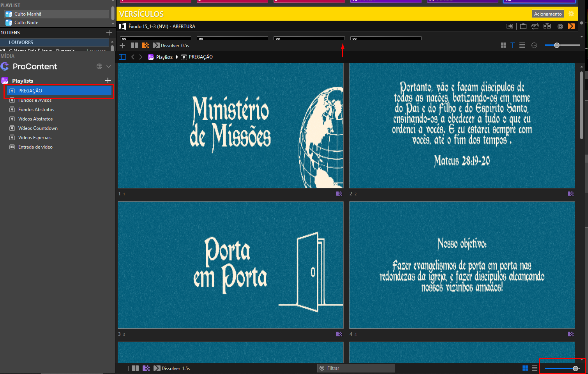Select the Porta em Porta thumbnail

point(231,265)
